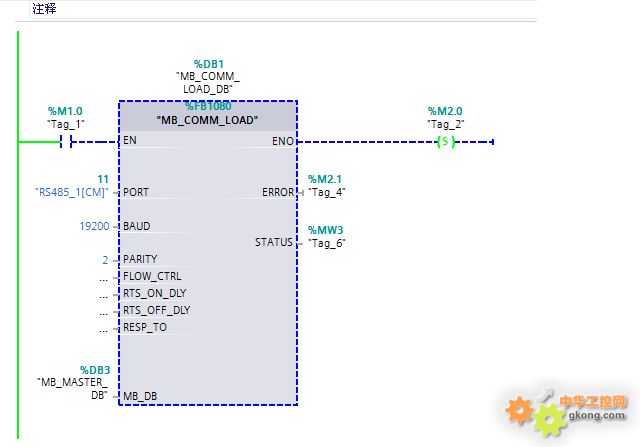Edit the 19200 baud value
This screenshot has width=640, height=447.
pyautogui.click(x=94, y=226)
